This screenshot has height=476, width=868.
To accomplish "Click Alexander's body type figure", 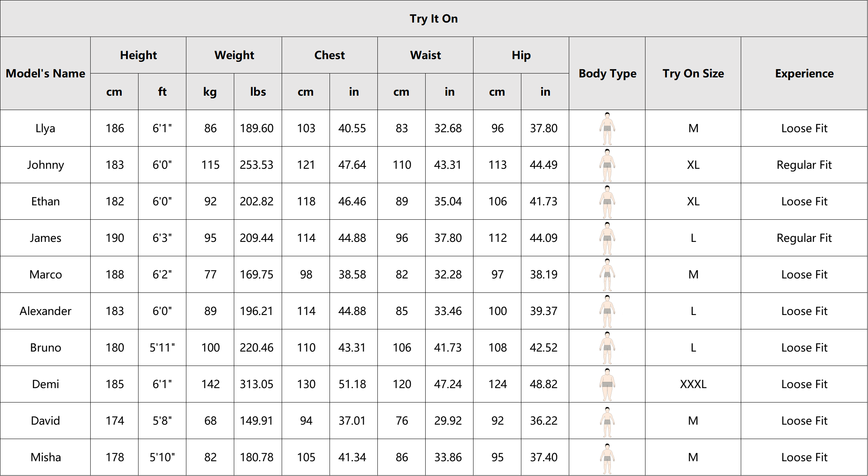I will (607, 311).
